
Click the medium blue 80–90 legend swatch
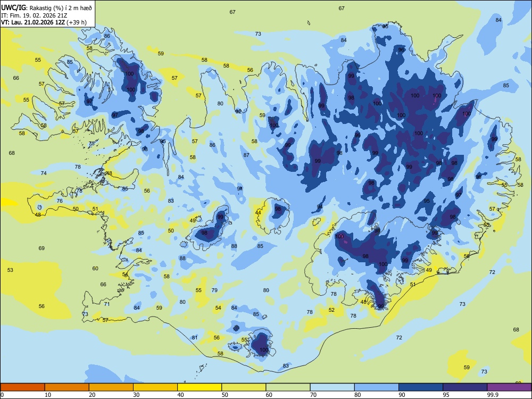coord(377,387)
